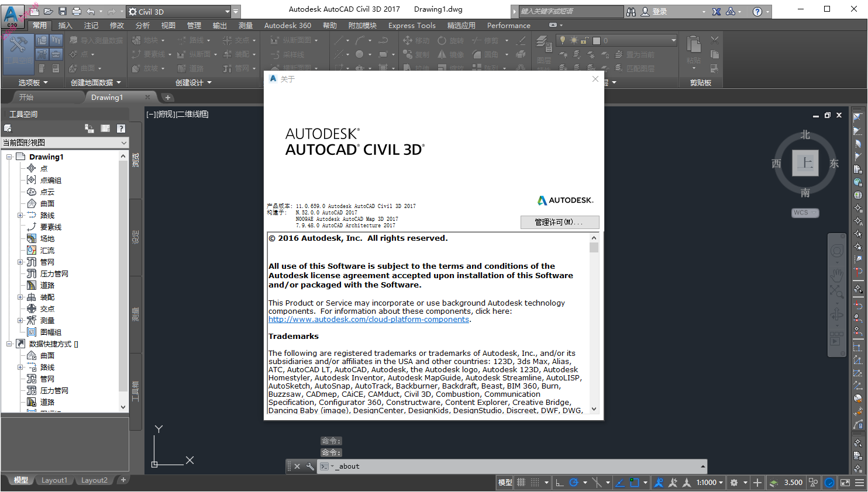
Task: Click the annotation monitor plus icon
Action: pyautogui.click(x=757, y=483)
